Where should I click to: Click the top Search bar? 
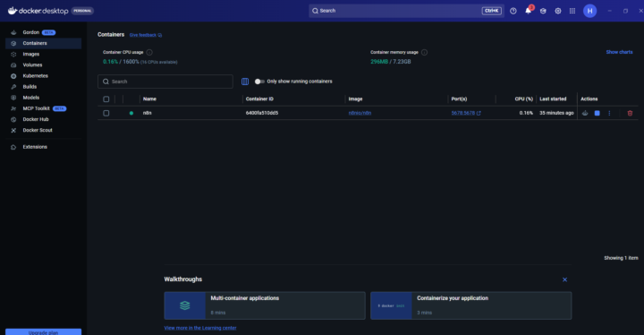point(407,11)
